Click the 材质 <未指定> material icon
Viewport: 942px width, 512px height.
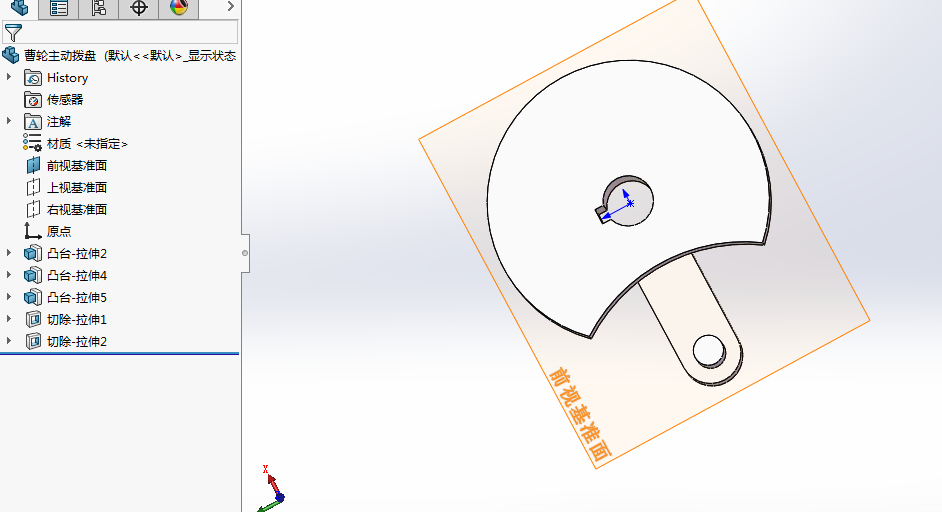[x=32, y=143]
